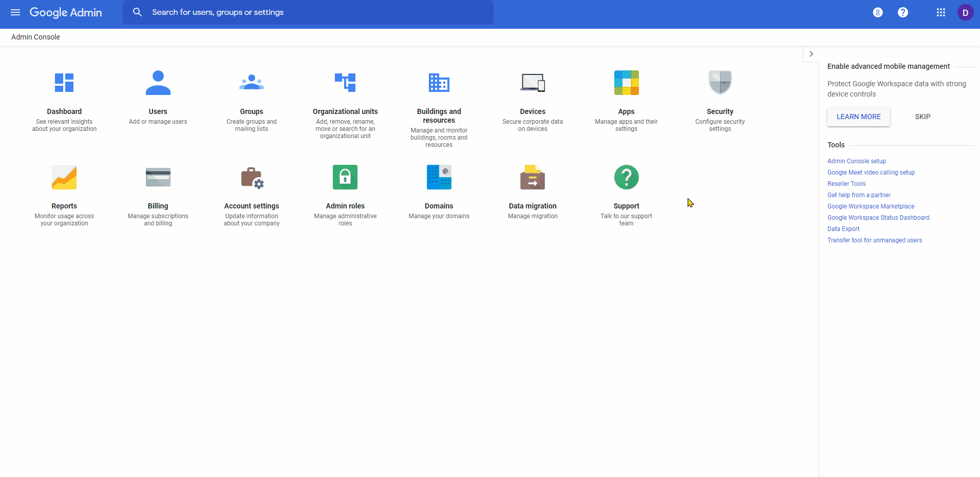The height and width of the screenshot is (477, 980).
Task: Click the SKIP button
Action: click(922, 117)
